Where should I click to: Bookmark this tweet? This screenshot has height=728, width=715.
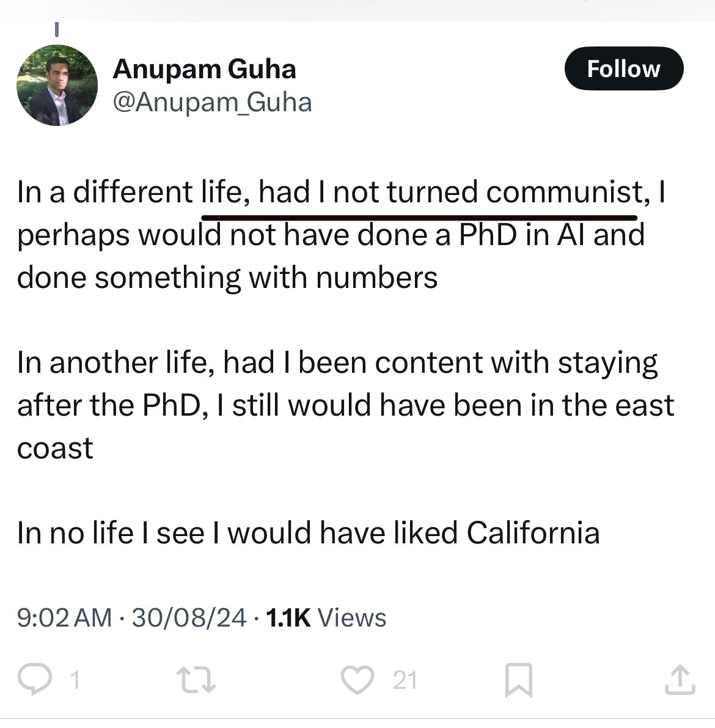click(519, 680)
